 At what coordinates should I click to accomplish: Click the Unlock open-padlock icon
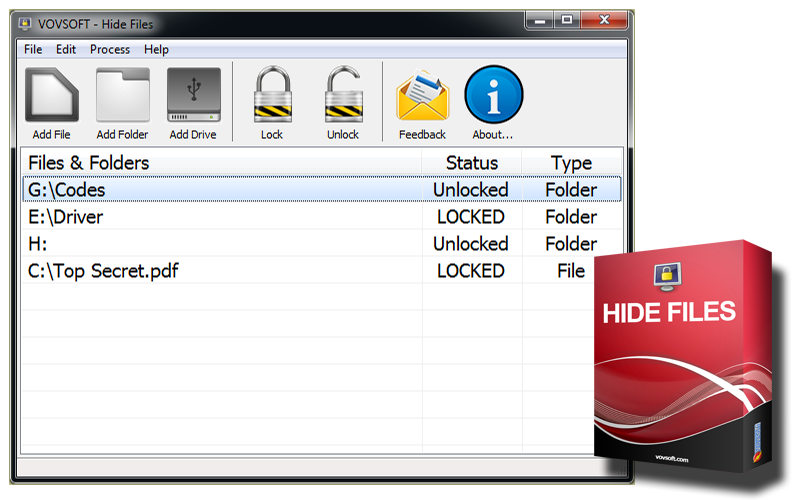(x=343, y=94)
